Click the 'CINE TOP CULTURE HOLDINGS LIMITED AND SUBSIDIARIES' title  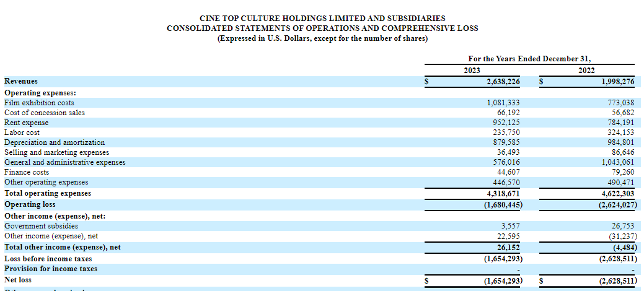pyautogui.click(x=322, y=19)
